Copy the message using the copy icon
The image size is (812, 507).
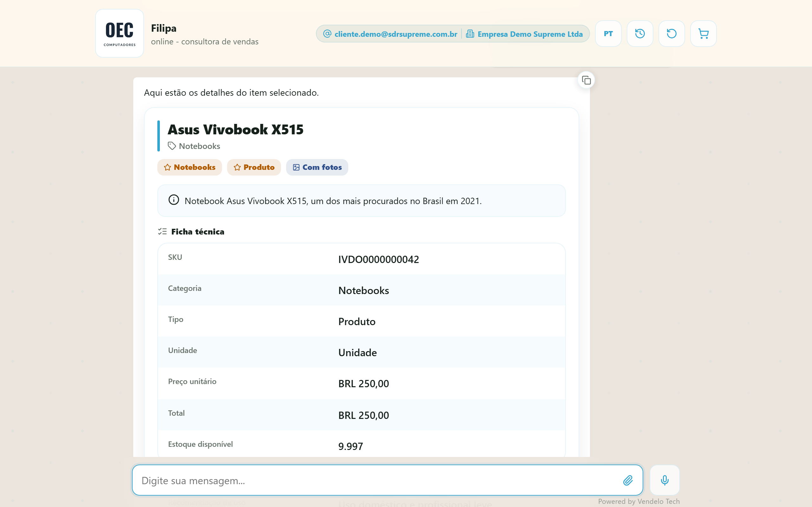point(586,80)
